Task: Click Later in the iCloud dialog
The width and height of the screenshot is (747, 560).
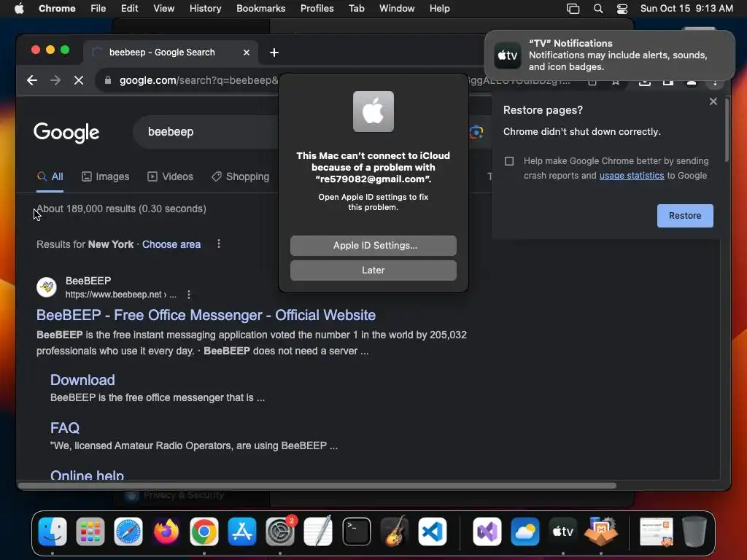Action: 373,270
